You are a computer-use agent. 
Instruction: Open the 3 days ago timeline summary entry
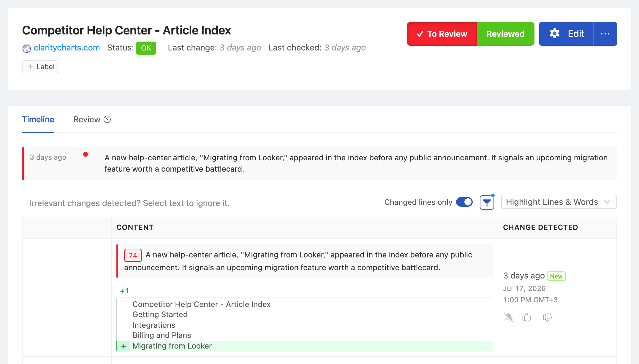click(319, 164)
